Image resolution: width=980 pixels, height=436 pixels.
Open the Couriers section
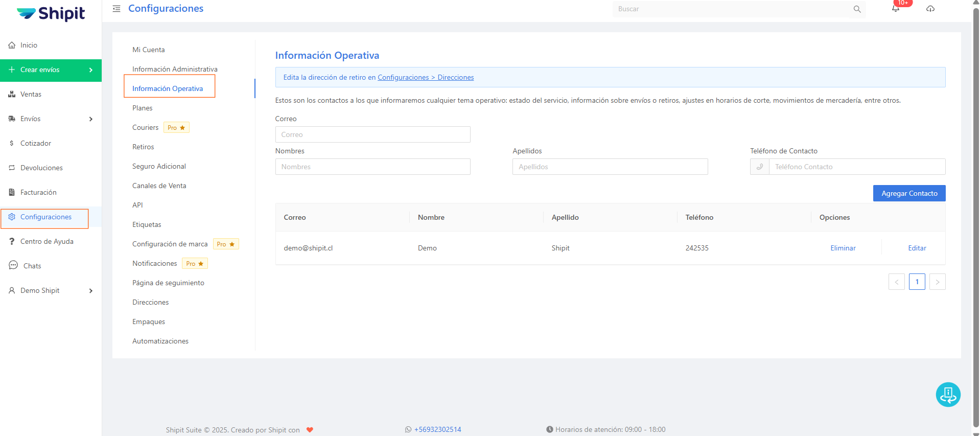(146, 127)
